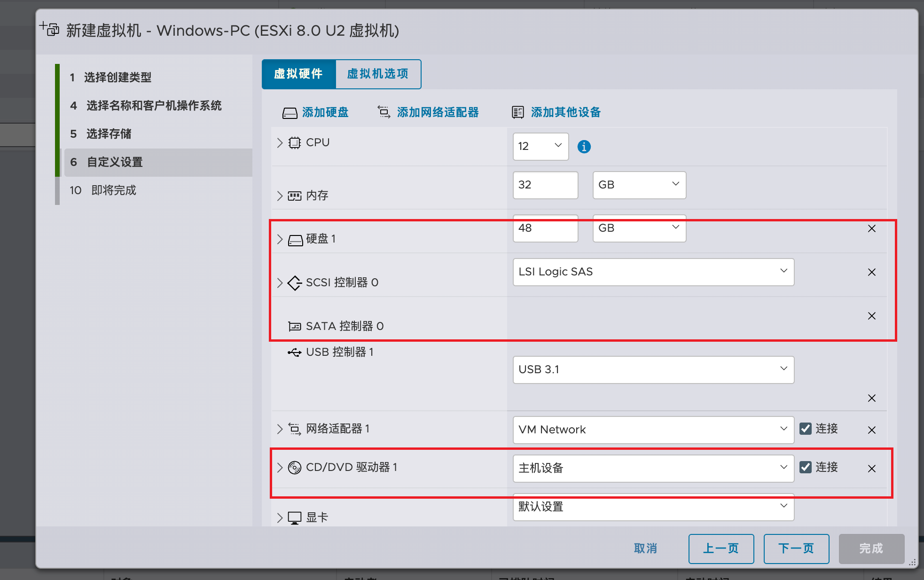Click the 取消 button
Viewport: 924px width, 580px height.
[x=645, y=549]
